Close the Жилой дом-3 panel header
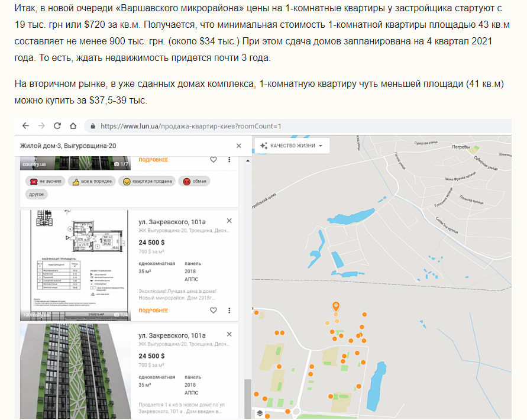 pos(239,146)
